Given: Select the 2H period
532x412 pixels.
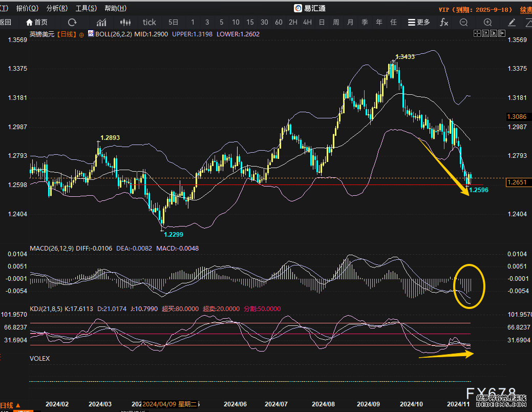Looking at the screenshot, I should [x=293, y=23].
